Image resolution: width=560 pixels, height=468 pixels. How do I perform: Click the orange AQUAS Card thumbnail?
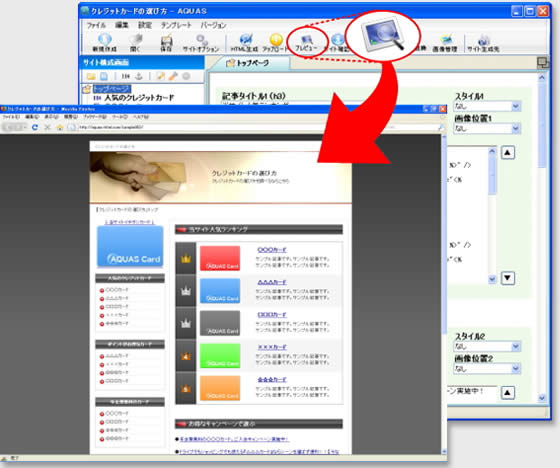pos(220,388)
